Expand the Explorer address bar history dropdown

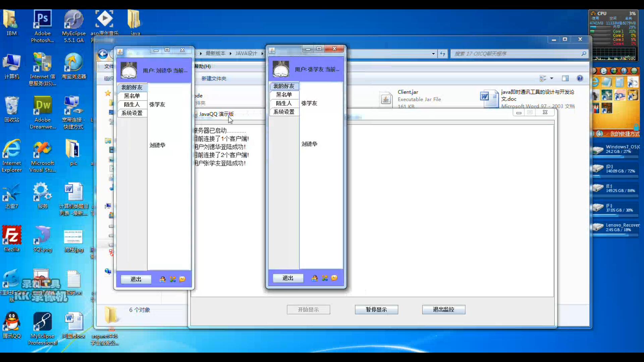pyautogui.click(x=433, y=54)
